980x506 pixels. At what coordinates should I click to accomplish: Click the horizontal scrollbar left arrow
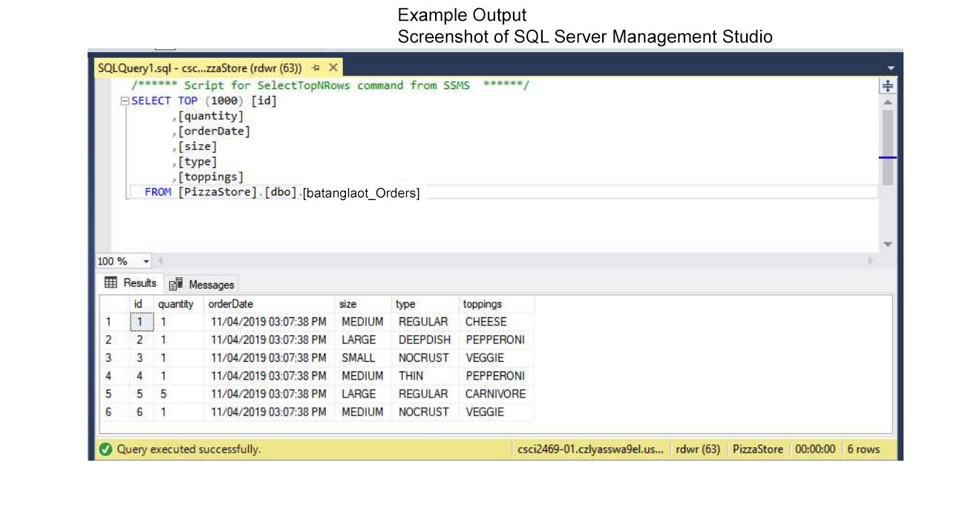coord(159,262)
